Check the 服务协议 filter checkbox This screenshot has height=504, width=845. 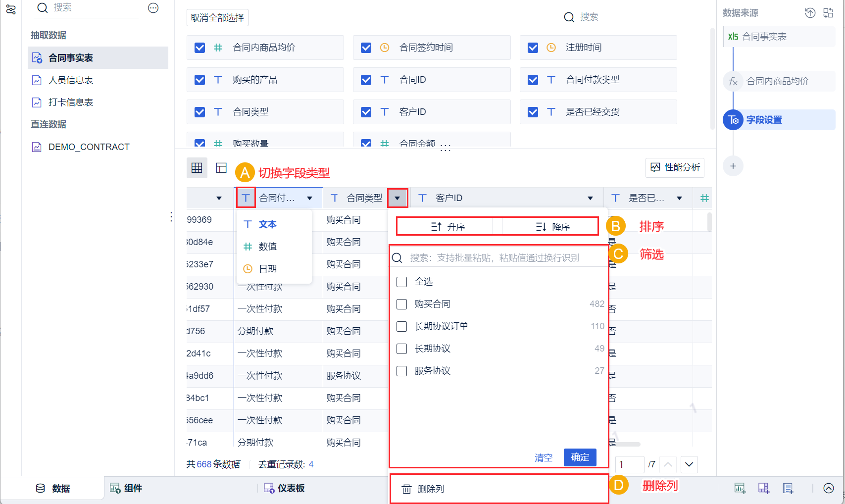pyautogui.click(x=402, y=371)
